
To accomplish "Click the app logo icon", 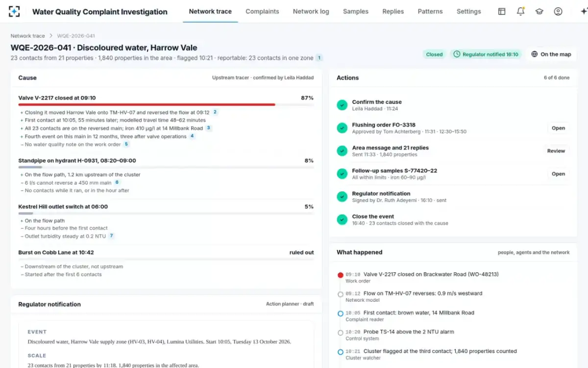I will 15,11.
